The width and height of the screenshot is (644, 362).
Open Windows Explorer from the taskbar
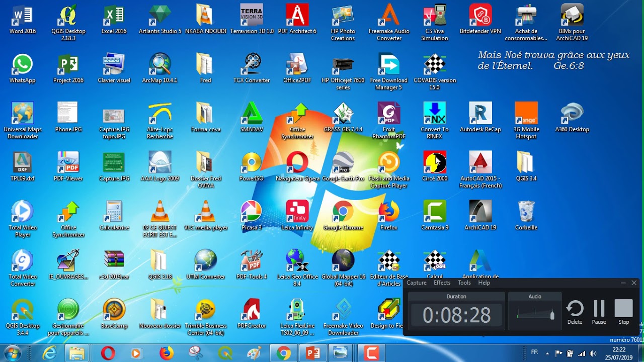click(77, 353)
